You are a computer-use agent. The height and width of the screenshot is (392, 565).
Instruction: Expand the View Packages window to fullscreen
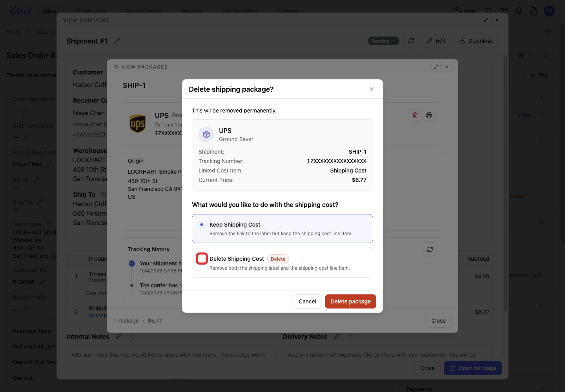(436, 67)
